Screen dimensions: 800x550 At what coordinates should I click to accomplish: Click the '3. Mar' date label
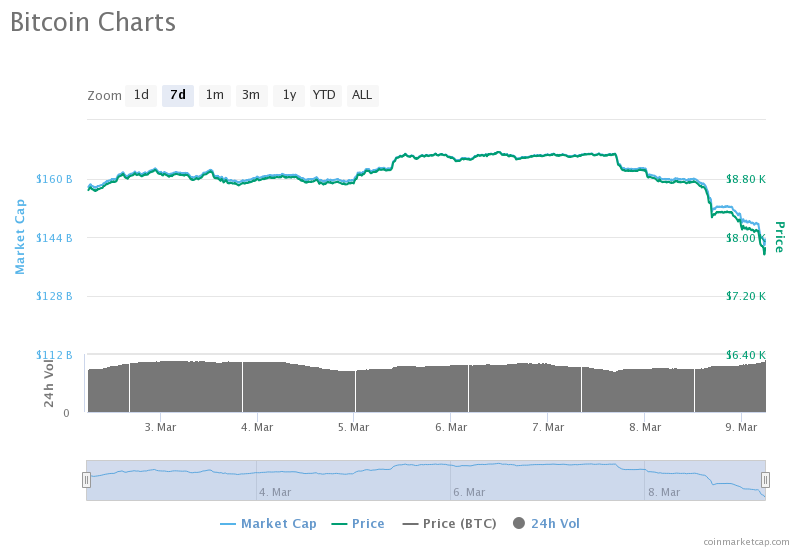pyautogui.click(x=160, y=428)
